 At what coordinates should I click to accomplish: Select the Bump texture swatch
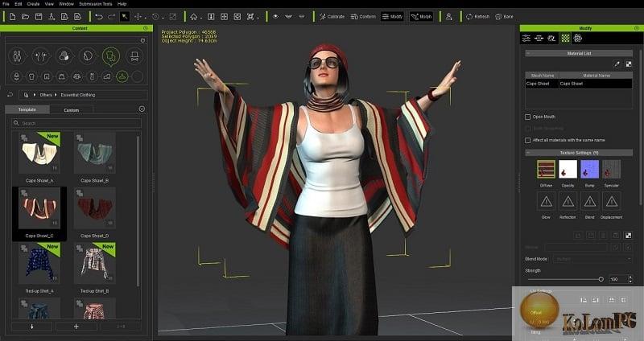pyautogui.click(x=590, y=169)
